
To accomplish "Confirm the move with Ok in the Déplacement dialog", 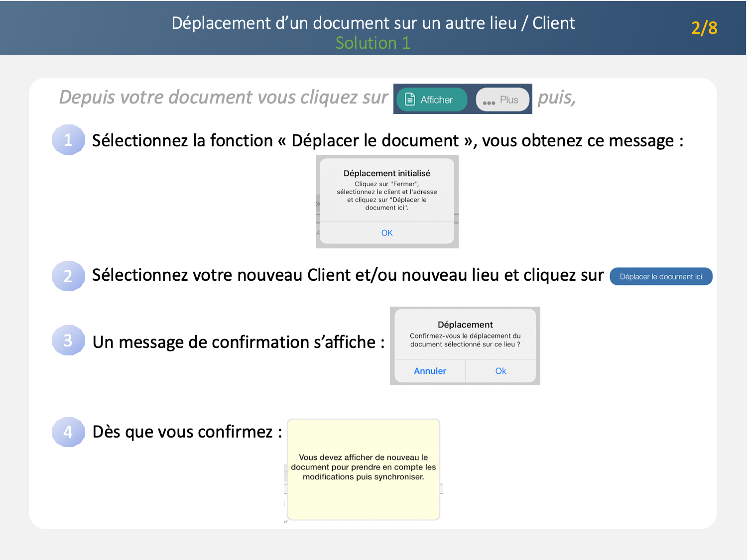I will pyautogui.click(x=500, y=371).
